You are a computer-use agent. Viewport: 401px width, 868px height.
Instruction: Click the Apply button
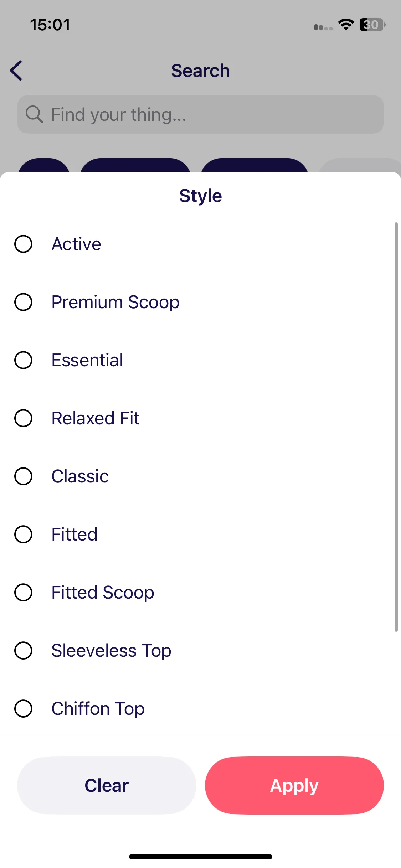pyautogui.click(x=294, y=785)
